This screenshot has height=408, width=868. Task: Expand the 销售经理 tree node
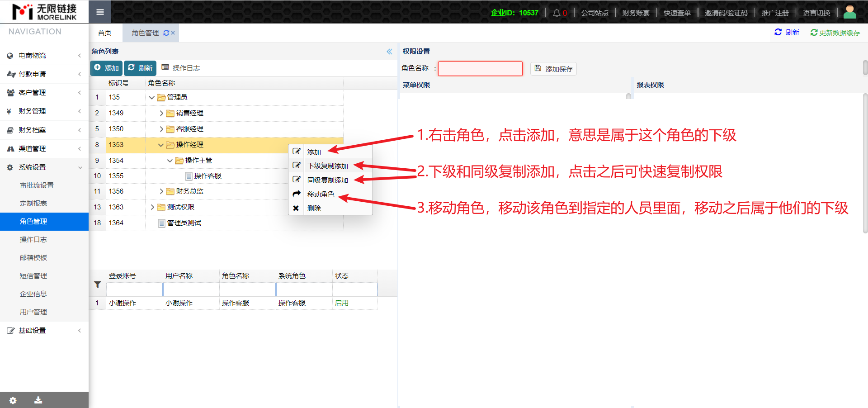[161, 113]
